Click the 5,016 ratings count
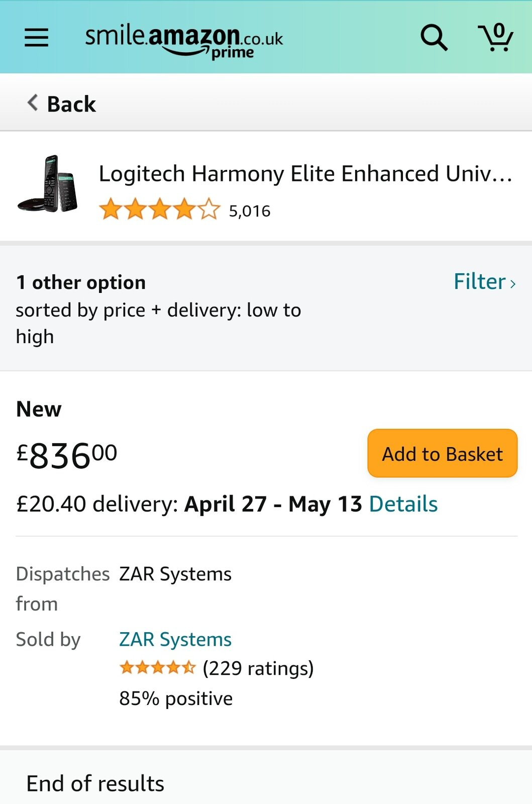The width and height of the screenshot is (532, 804). [250, 211]
